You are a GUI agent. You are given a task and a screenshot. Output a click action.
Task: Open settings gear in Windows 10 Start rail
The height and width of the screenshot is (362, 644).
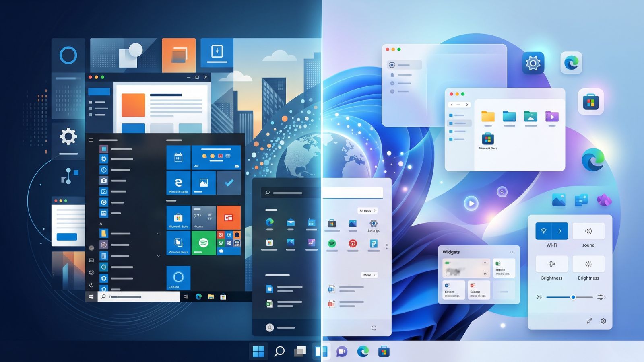(x=91, y=273)
